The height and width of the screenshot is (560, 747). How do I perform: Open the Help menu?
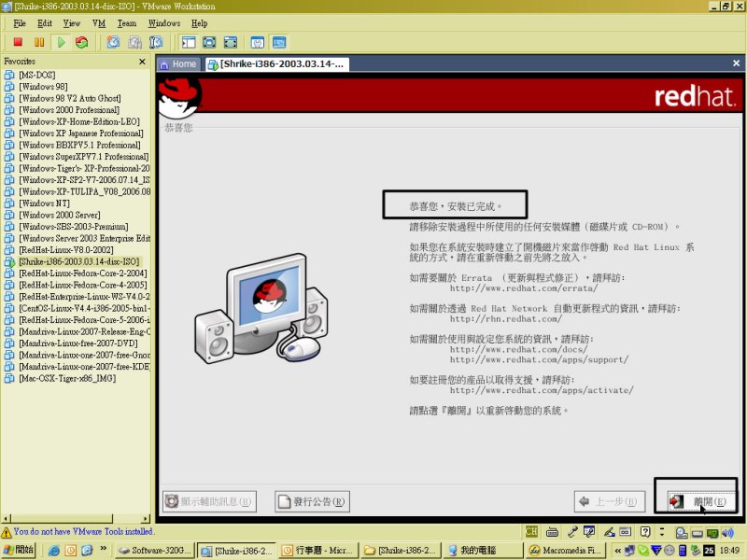(x=199, y=23)
